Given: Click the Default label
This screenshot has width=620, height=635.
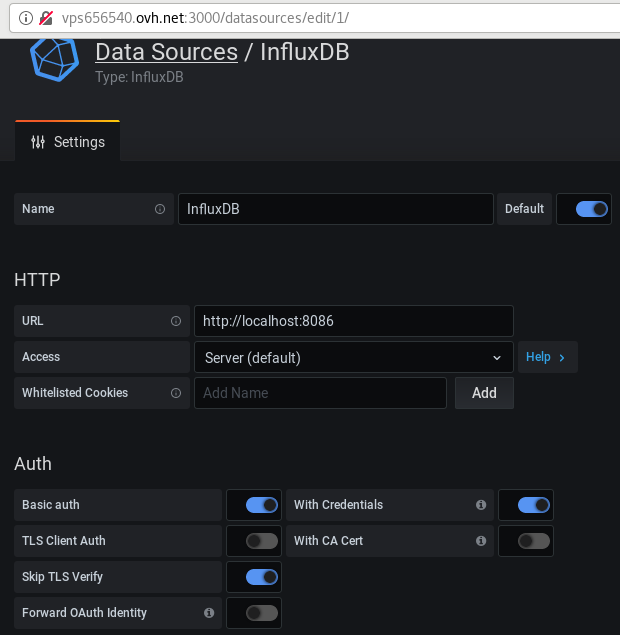Looking at the screenshot, I should coord(524,209).
